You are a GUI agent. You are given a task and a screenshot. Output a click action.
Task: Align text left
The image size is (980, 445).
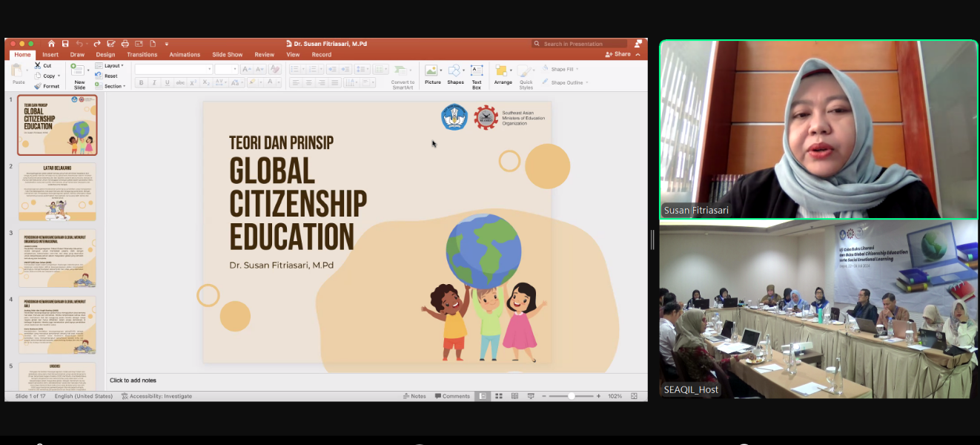tap(295, 82)
